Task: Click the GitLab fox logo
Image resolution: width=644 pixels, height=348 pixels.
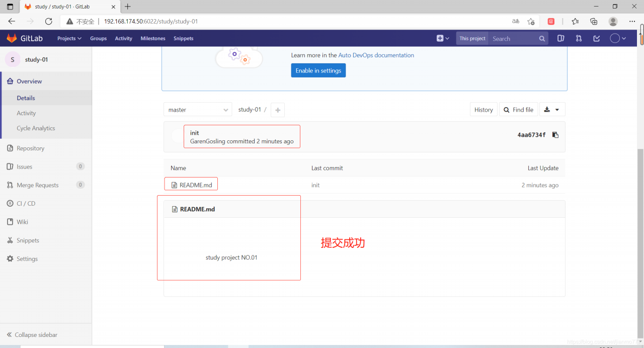Action: click(12, 38)
